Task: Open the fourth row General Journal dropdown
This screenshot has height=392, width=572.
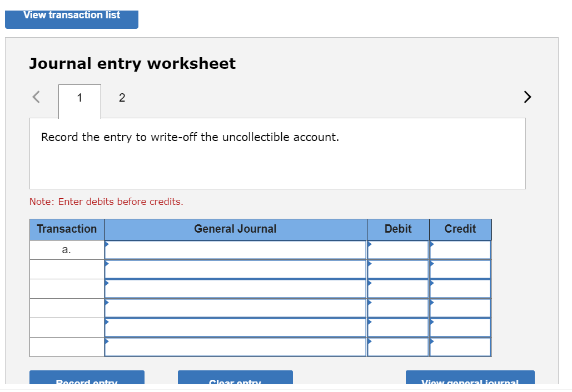Action: point(235,308)
